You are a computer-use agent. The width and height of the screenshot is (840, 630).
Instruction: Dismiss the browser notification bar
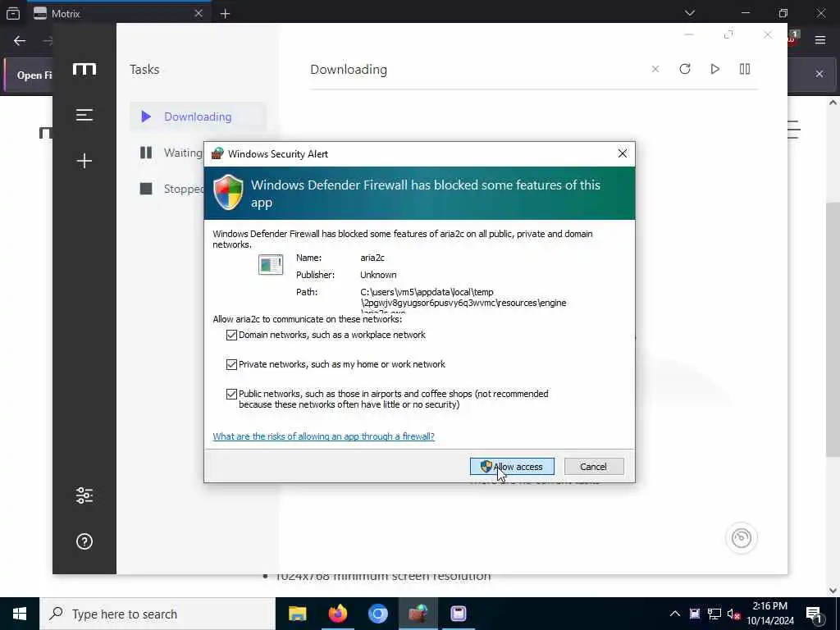[819, 74]
